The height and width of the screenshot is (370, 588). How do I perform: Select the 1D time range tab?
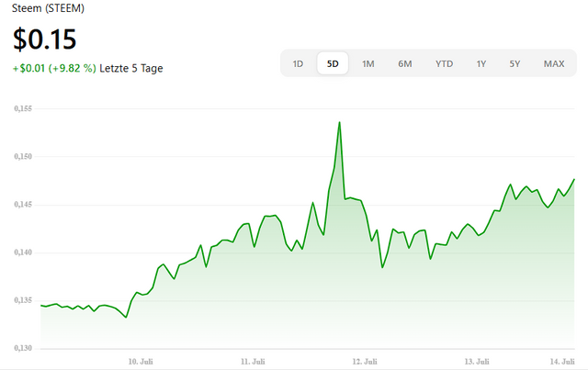(298, 63)
